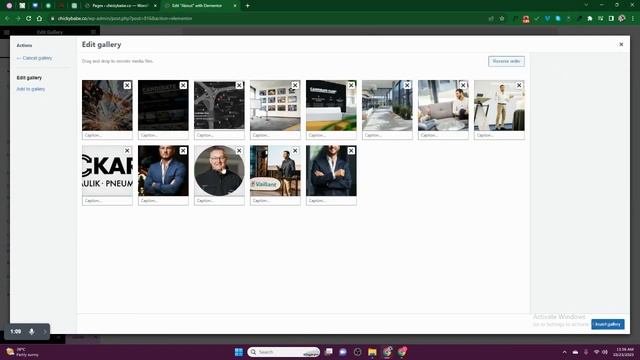Toggle the recording widget microphone
This screenshot has width=640, height=360.
click(31, 331)
